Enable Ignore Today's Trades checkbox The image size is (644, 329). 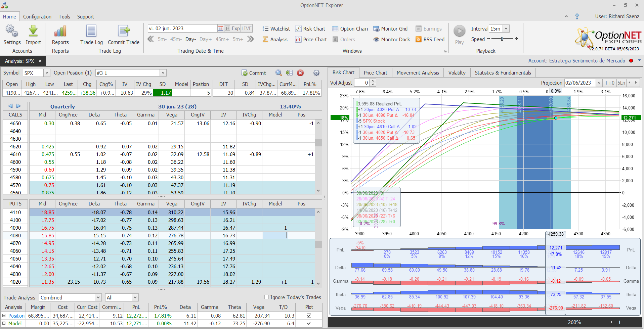pos(267,297)
